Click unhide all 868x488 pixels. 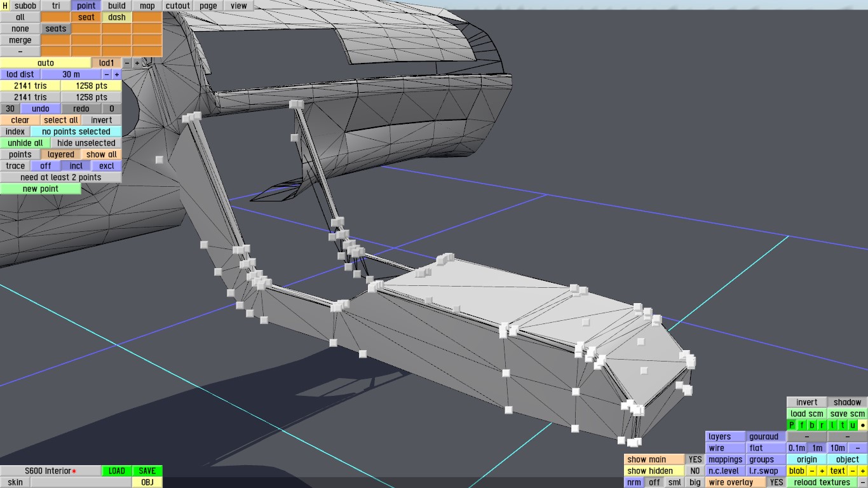(x=25, y=143)
